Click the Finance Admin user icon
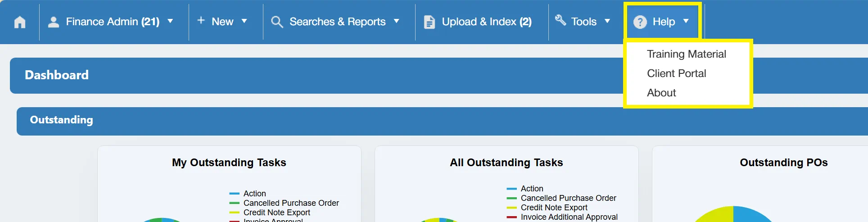 tap(54, 22)
